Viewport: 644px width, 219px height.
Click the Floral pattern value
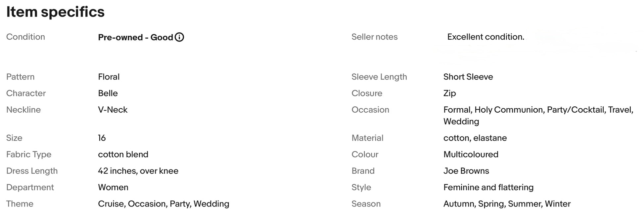pos(109,77)
